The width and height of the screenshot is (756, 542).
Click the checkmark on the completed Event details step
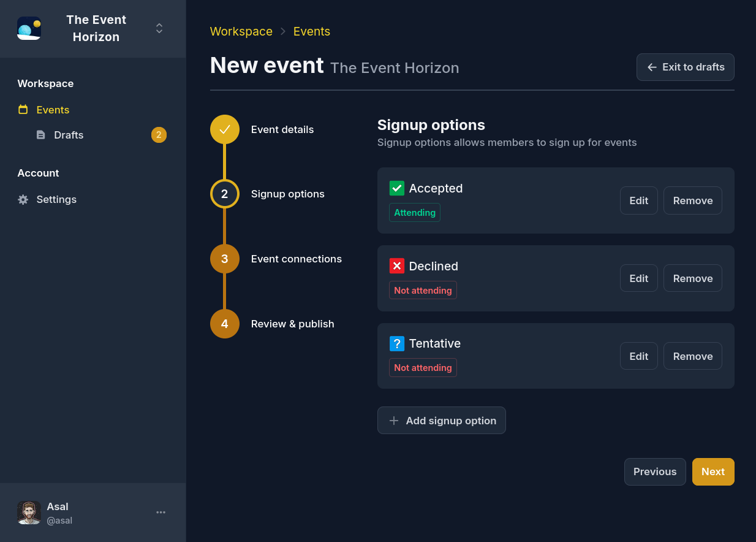224,129
